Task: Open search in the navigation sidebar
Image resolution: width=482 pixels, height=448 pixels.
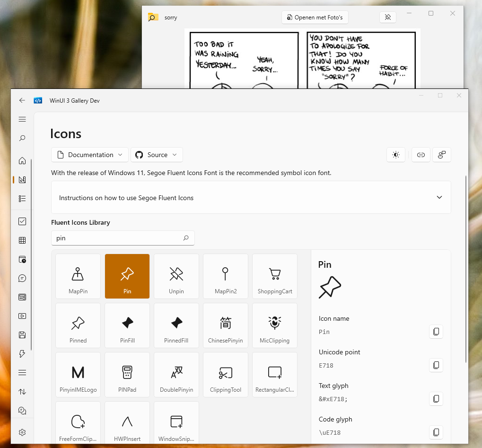Action: point(22,138)
